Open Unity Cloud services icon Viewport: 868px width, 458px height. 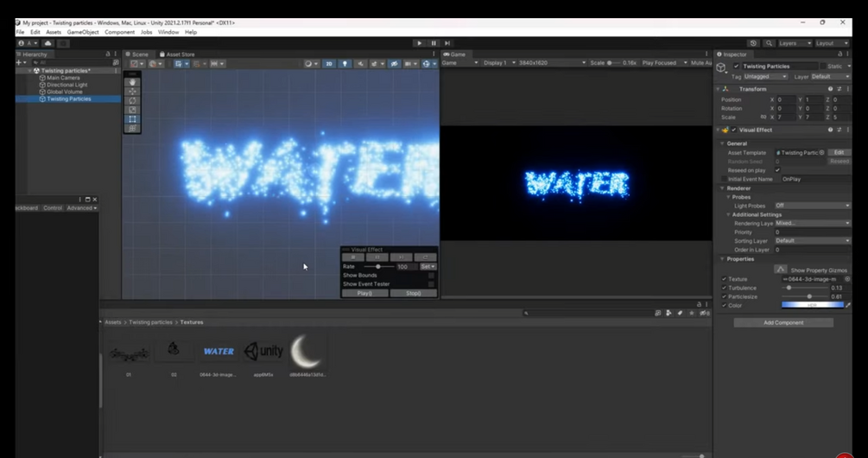coord(48,43)
